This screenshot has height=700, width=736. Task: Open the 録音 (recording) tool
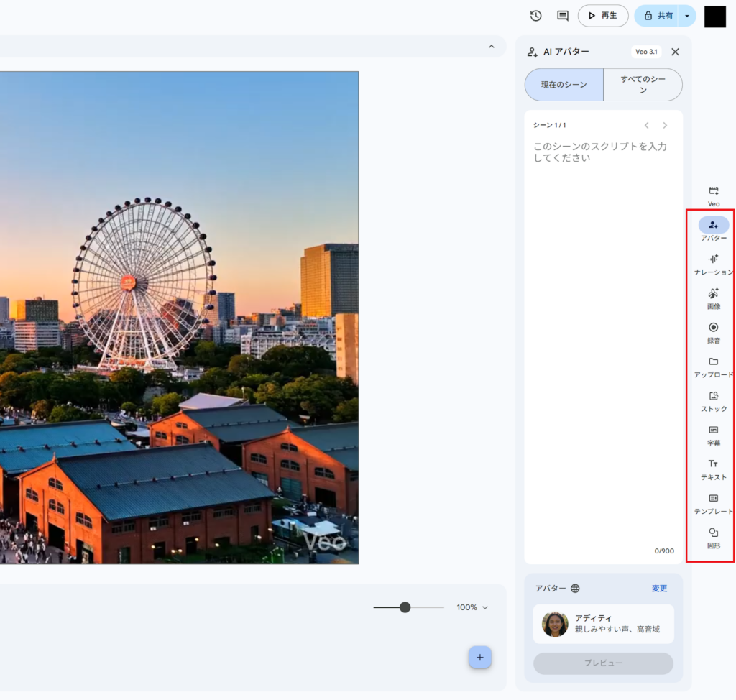pos(713,330)
